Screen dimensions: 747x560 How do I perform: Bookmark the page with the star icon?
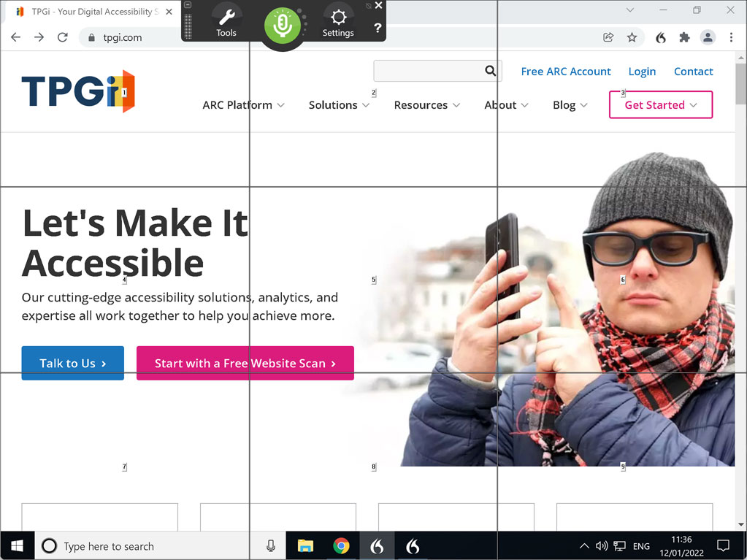pyautogui.click(x=632, y=37)
